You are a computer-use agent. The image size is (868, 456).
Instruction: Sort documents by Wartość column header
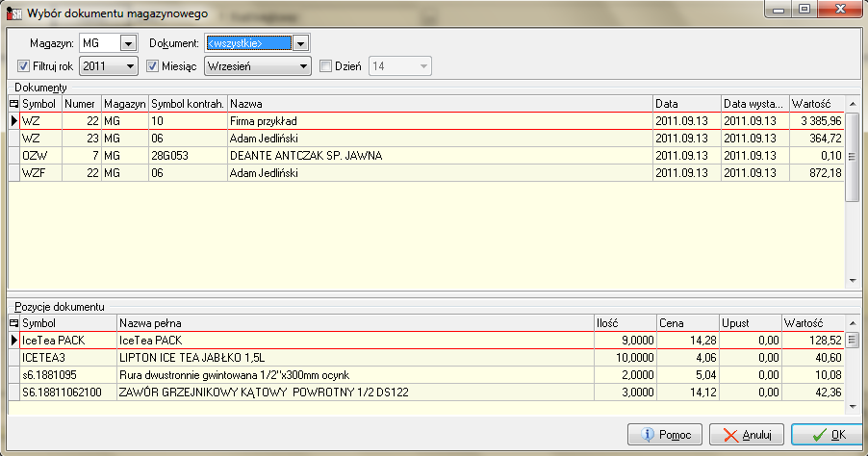click(817, 104)
